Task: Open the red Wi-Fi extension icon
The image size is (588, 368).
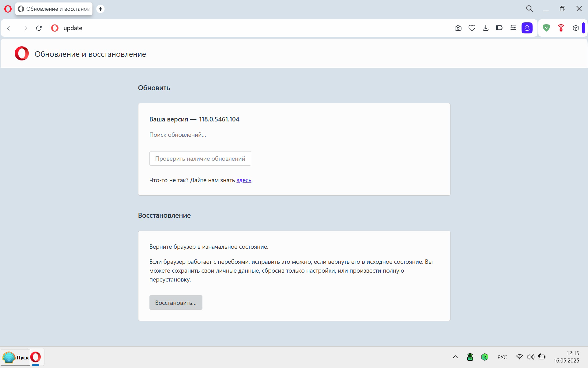Action: (x=561, y=28)
